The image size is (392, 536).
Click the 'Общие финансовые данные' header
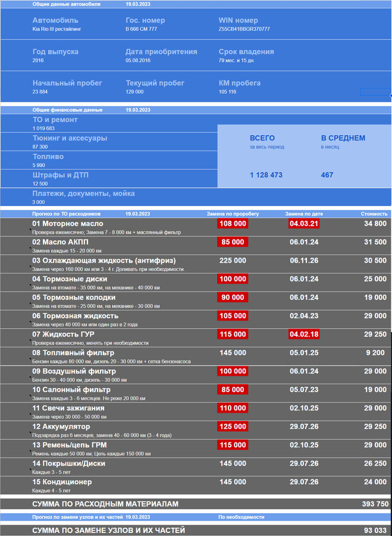(67, 110)
